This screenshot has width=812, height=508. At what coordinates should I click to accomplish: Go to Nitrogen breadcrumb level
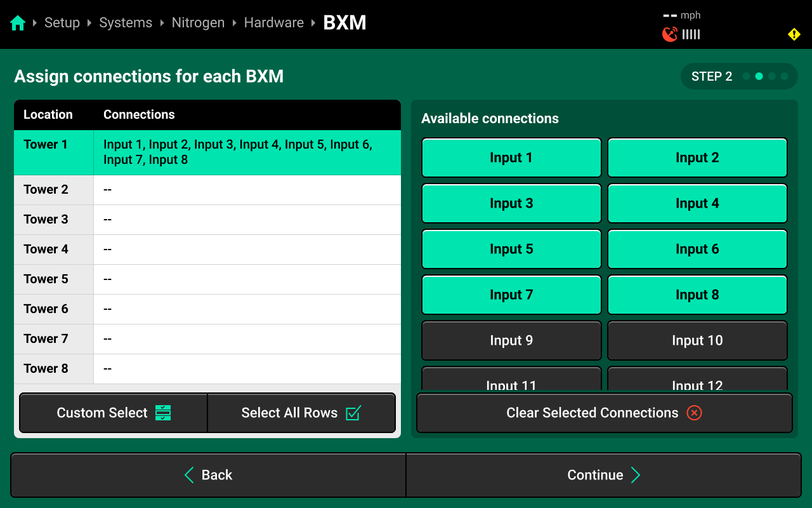198,23
